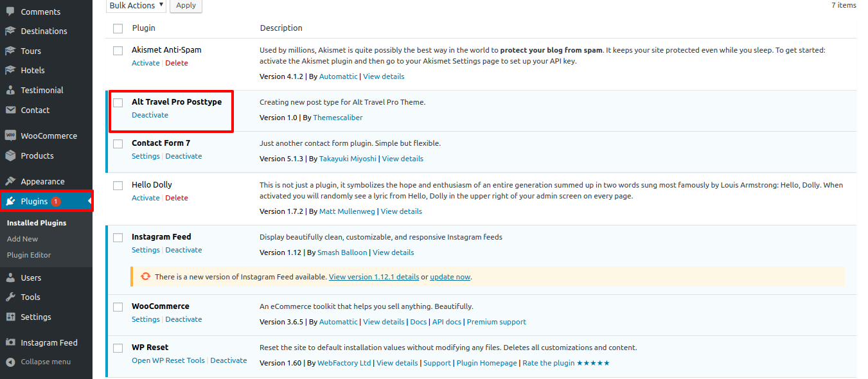Viewport: 868px width, 379px height.
Task: Click Open WP Reset Tools link
Action: click(168, 360)
